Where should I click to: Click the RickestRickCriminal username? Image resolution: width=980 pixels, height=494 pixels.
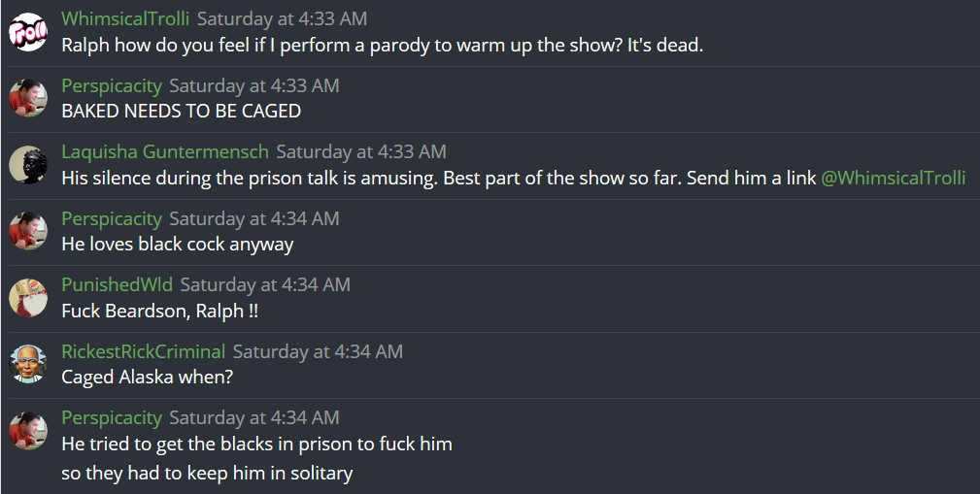[x=143, y=351]
